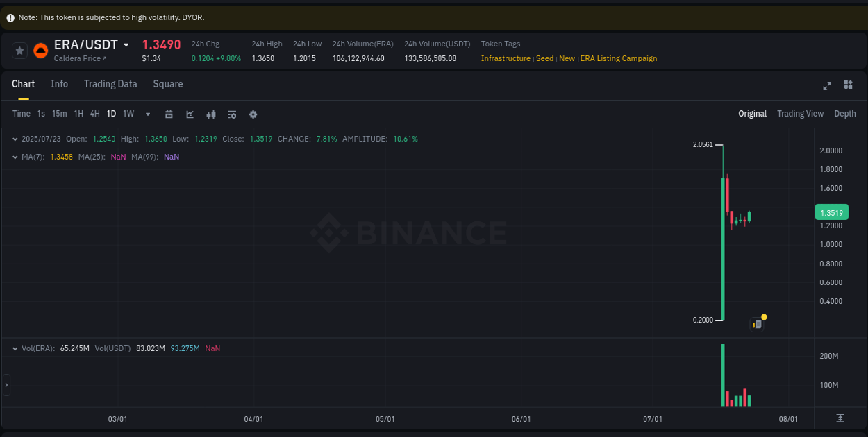Open the ERA/USDT pair dropdown

[x=126, y=44]
